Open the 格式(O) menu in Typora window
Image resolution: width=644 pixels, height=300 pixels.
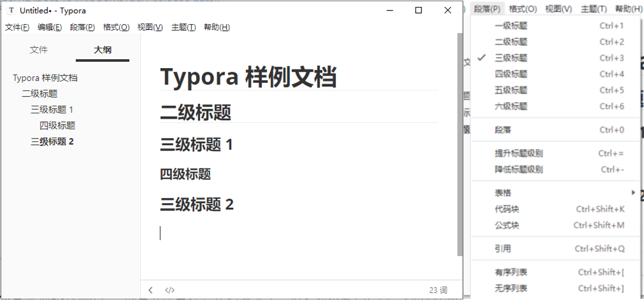point(116,28)
